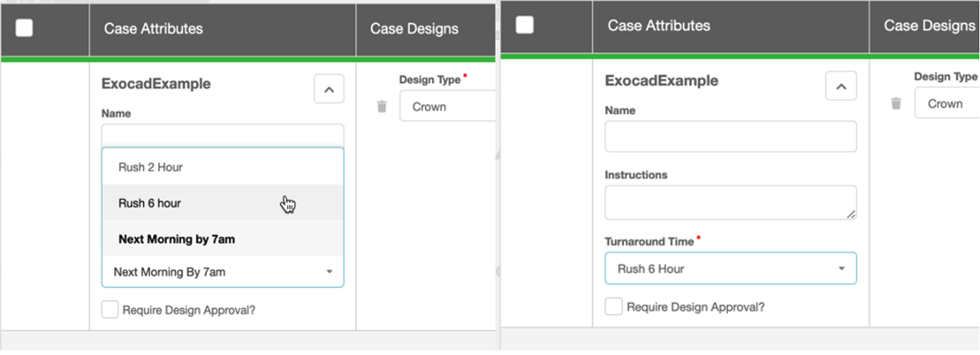The width and height of the screenshot is (980, 355).
Task: Click ExocadExample title in left panel
Action: (156, 84)
